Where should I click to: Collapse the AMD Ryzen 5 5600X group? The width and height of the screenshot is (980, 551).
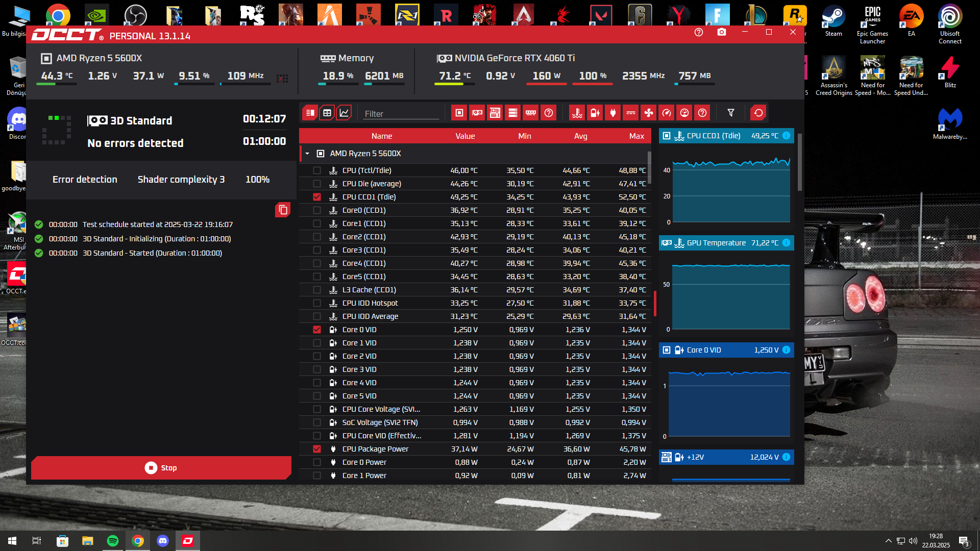click(x=307, y=154)
